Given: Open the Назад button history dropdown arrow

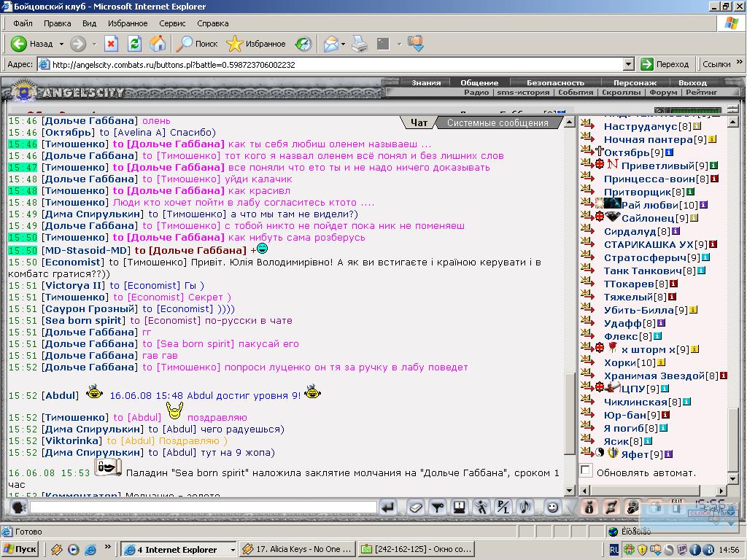Looking at the screenshot, I should pos(61,44).
